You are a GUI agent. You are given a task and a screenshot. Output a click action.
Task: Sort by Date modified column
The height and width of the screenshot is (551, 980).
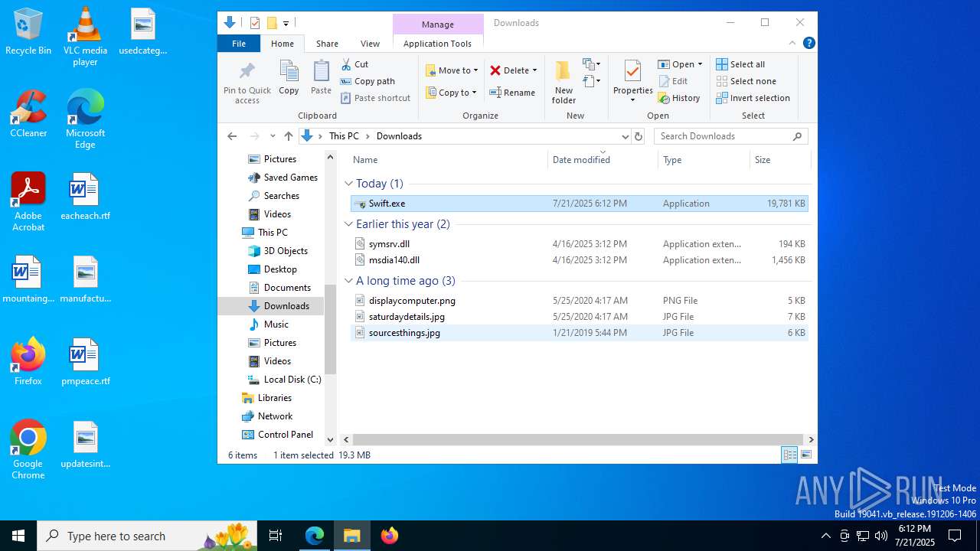(x=603, y=160)
